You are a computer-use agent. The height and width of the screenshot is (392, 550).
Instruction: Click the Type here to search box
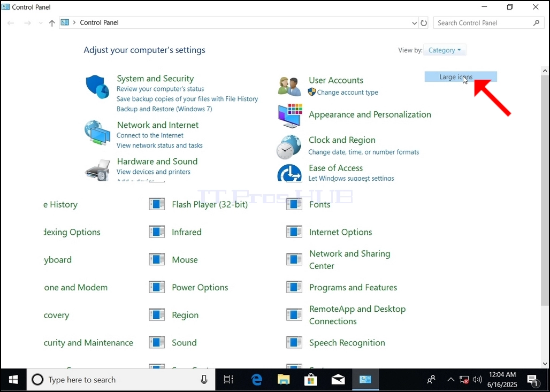[121, 380]
